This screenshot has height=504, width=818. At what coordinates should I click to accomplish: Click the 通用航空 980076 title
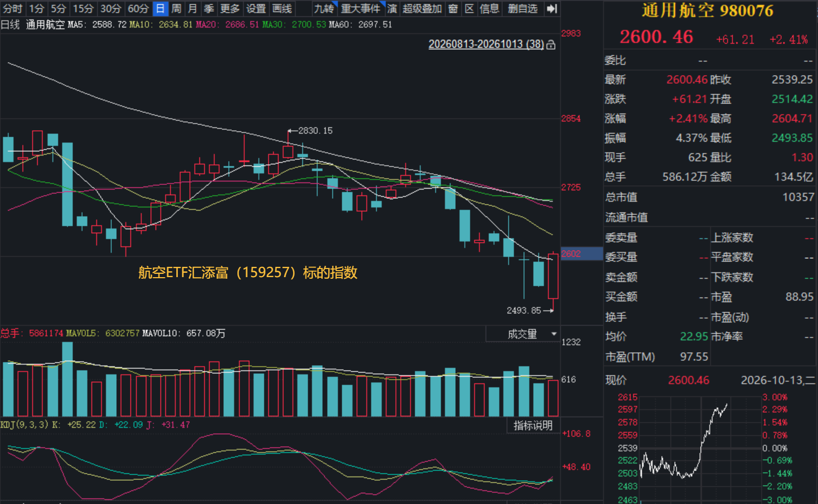point(708,11)
